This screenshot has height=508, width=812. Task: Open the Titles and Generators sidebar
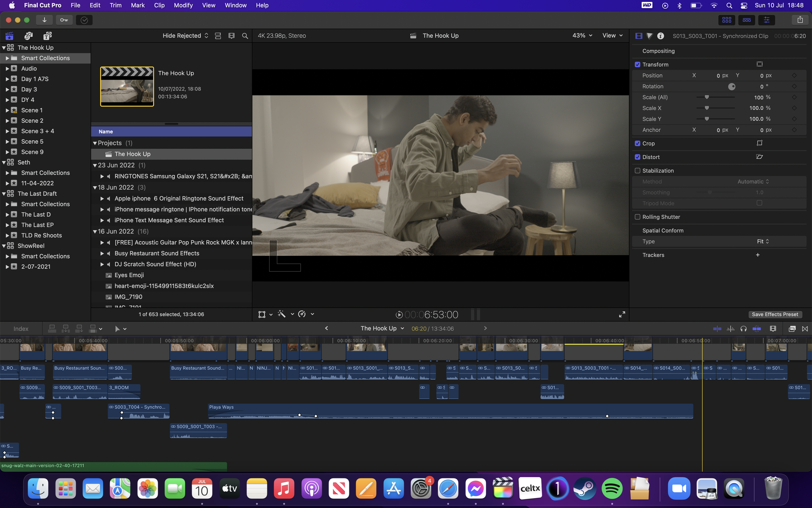(47, 36)
